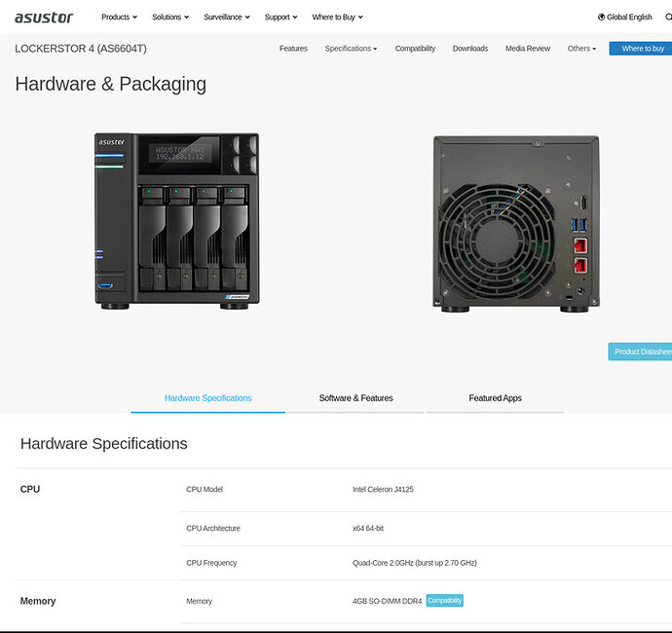Click the blue Where to buy button
The image size is (672, 633).
point(640,49)
